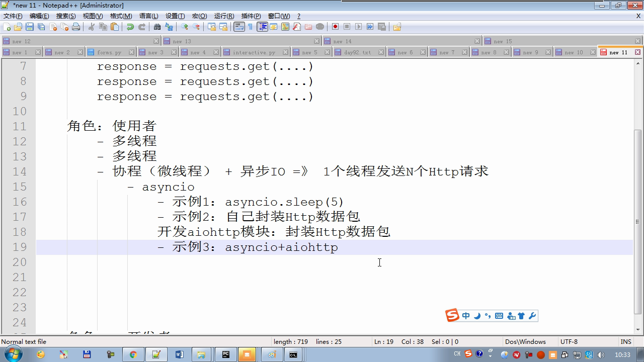Click the Print toolbar icon
The image size is (644, 362).
[76, 27]
